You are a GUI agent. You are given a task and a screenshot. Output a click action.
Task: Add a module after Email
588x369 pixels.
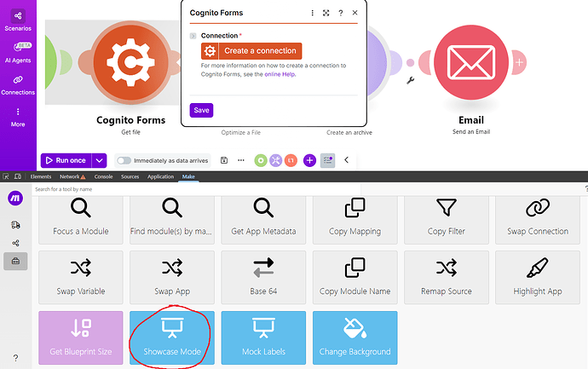coord(519,62)
